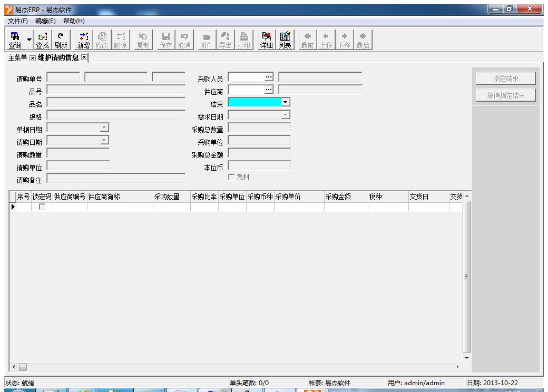The width and height of the screenshot is (548, 392).
Task: Close the 维护请购信息 tab with its X box
Action: pyautogui.click(x=84, y=57)
